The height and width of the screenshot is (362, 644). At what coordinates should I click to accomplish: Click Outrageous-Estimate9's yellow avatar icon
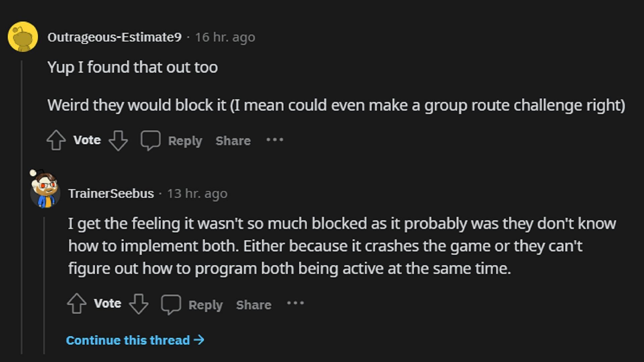pos(22,37)
